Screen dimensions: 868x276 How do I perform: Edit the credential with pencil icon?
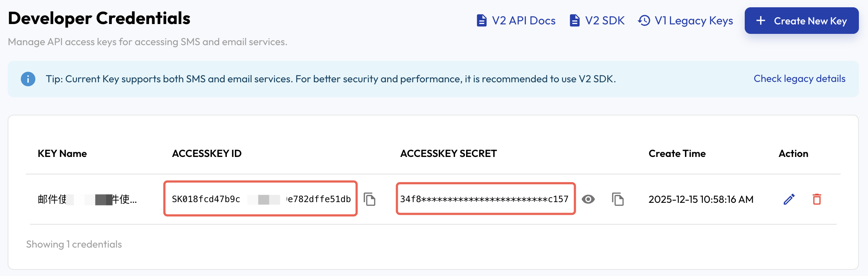coord(789,199)
